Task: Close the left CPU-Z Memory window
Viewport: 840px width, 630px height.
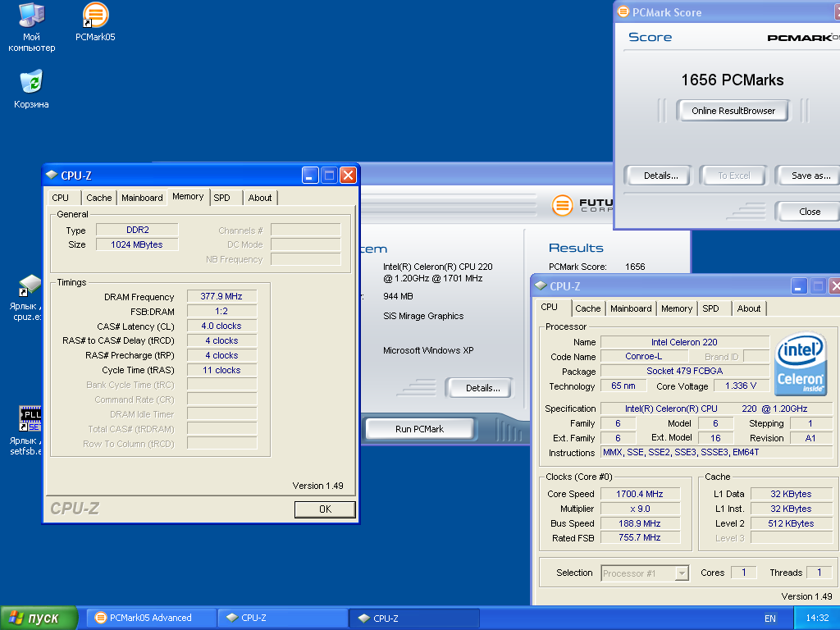Action: [x=348, y=176]
